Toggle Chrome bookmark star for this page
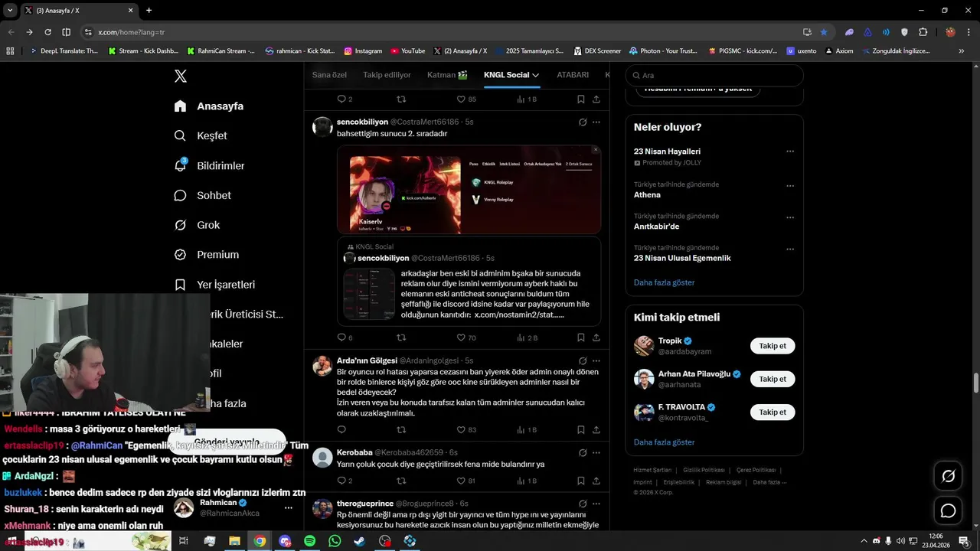The height and width of the screenshot is (551, 980). [x=824, y=32]
